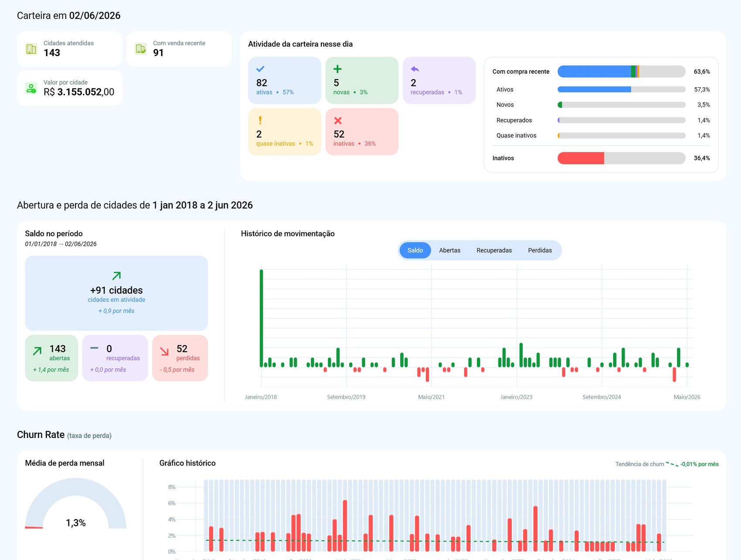Click the '01/01/2018 → 02/06/2026' date range
Image resolution: width=741 pixels, height=560 pixels.
(61, 244)
